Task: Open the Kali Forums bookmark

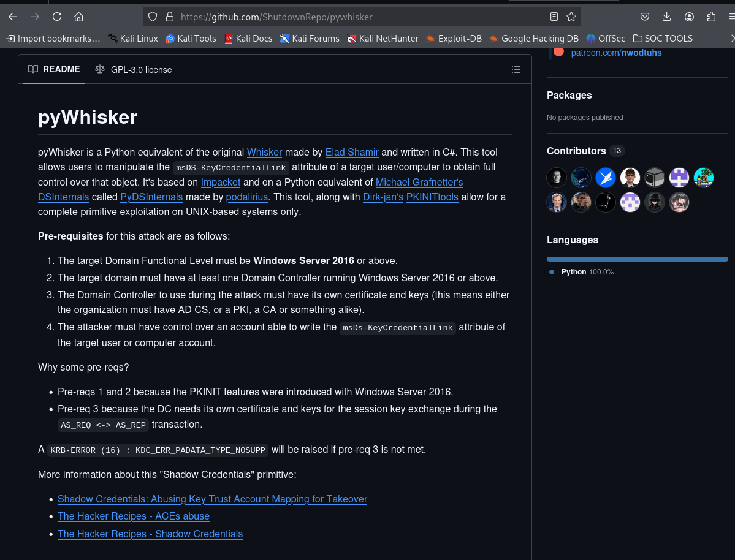Action: [310, 39]
